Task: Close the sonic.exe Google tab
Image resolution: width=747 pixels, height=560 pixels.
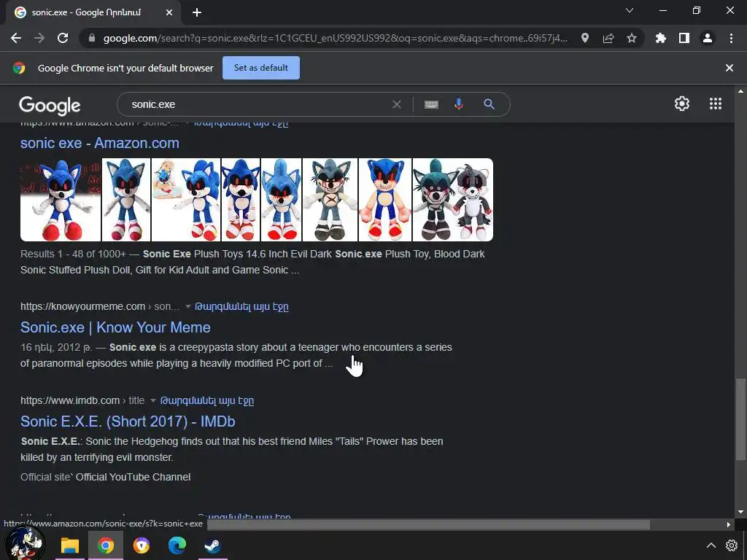Action: [169, 12]
